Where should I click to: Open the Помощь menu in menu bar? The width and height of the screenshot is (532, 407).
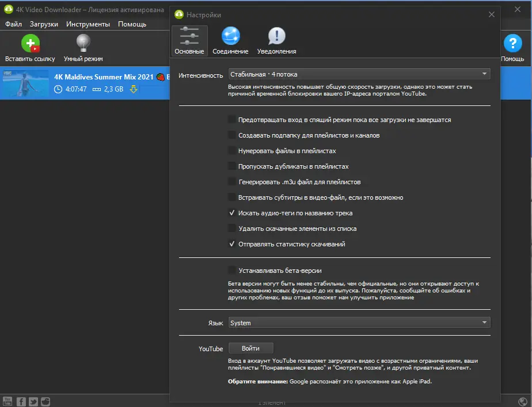click(x=132, y=24)
